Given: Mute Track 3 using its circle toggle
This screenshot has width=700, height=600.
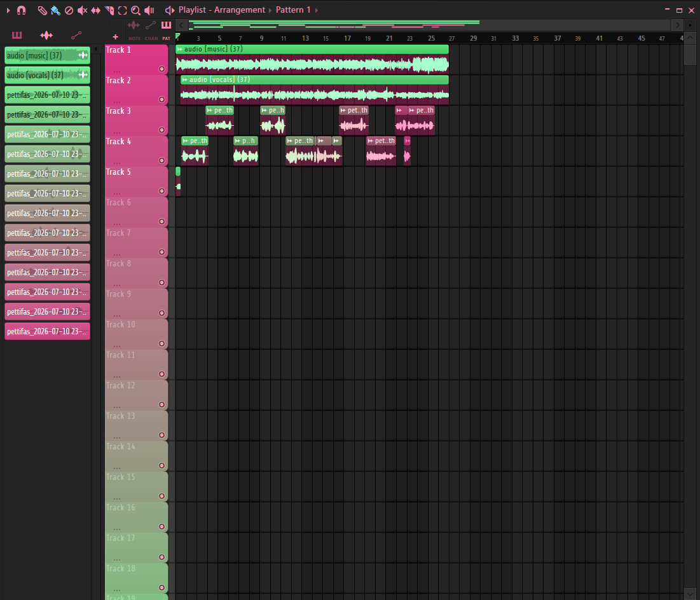Looking at the screenshot, I should pyautogui.click(x=161, y=130).
